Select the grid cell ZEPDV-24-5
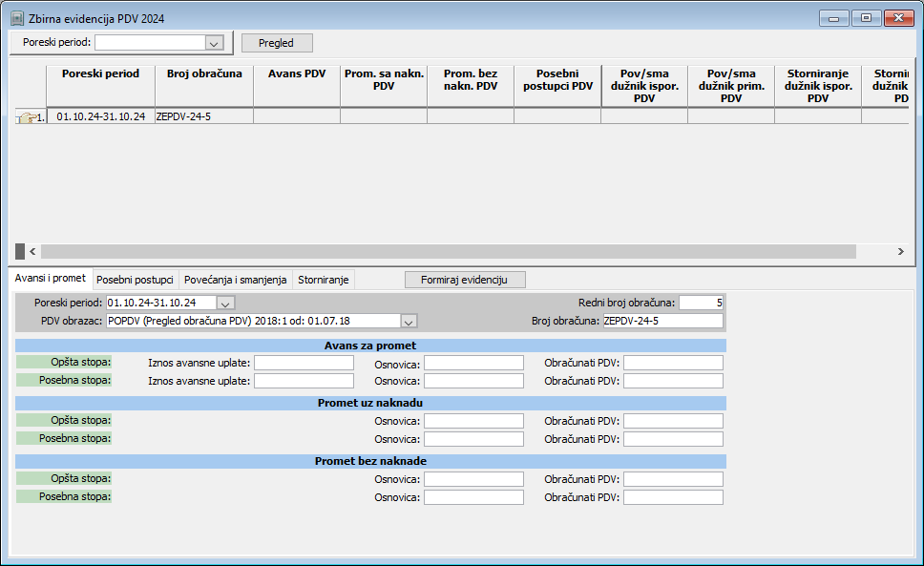The height and width of the screenshot is (566, 924). pos(204,116)
